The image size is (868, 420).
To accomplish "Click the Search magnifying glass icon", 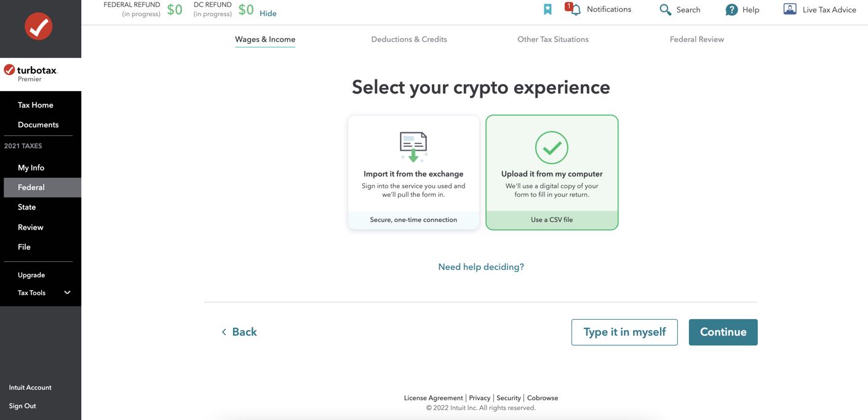I will tap(665, 10).
